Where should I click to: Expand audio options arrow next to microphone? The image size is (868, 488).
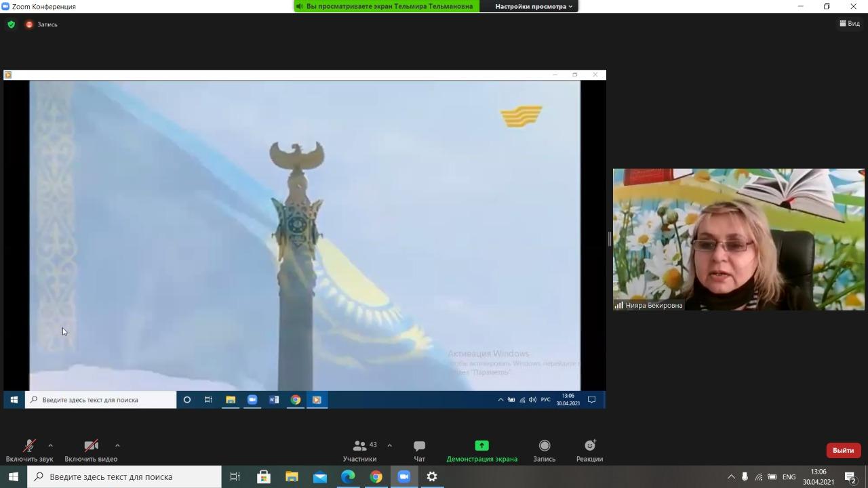(x=50, y=445)
